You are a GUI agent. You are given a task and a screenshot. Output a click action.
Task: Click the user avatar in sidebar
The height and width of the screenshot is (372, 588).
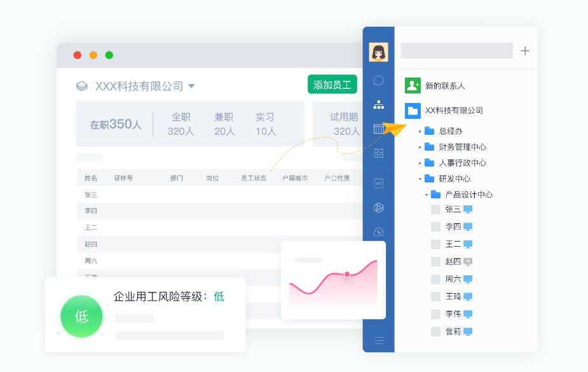379,52
